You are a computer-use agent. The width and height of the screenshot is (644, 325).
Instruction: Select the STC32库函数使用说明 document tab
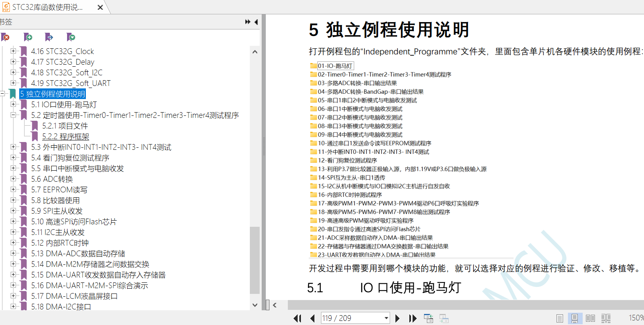[x=47, y=7]
